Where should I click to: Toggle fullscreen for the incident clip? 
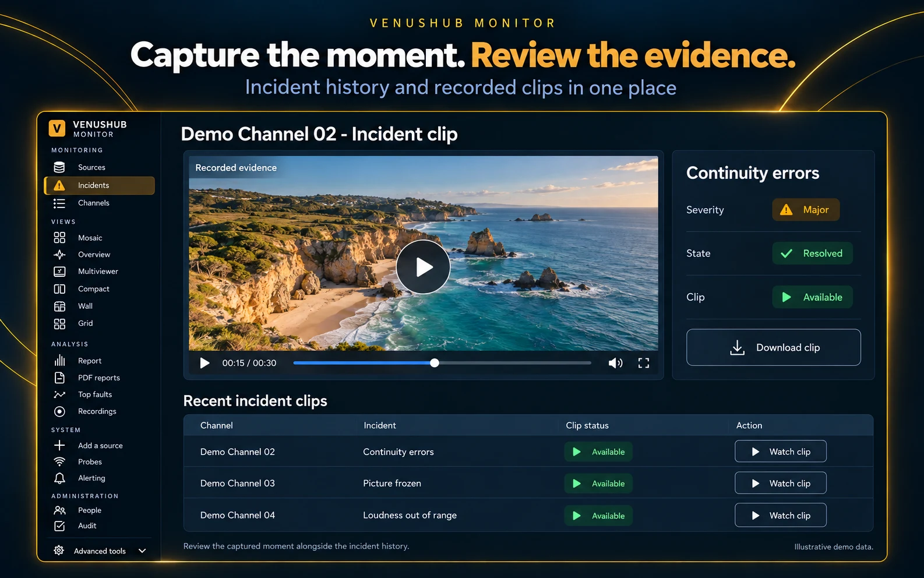click(644, 363)
